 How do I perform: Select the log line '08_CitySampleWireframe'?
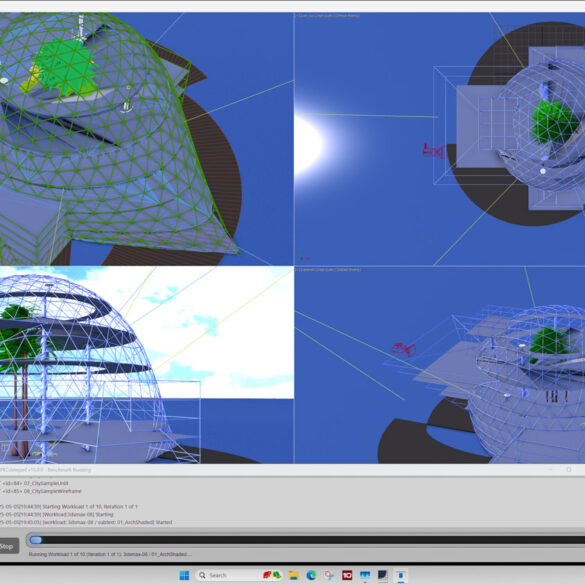[x=52, y=491]
